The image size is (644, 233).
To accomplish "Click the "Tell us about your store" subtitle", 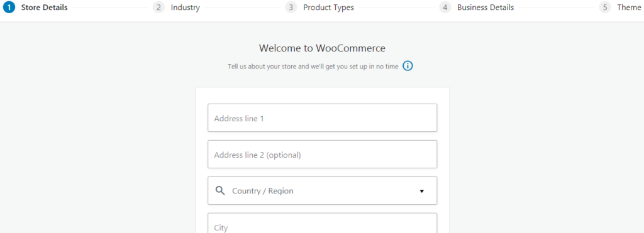I will pos(313,67).
